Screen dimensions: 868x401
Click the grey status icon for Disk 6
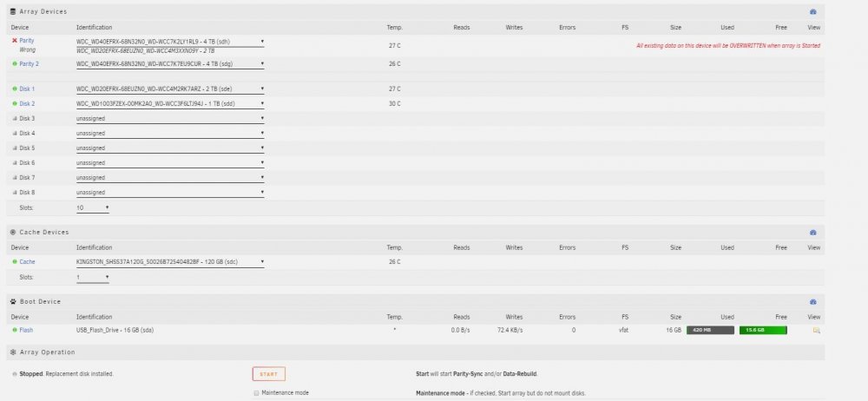(15, 163)
